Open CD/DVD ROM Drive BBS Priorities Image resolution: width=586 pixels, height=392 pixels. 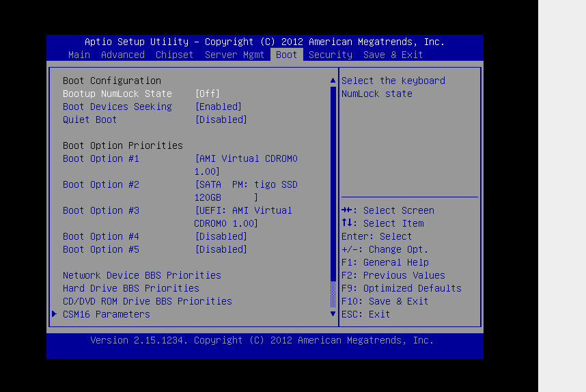tap(148, 302)
